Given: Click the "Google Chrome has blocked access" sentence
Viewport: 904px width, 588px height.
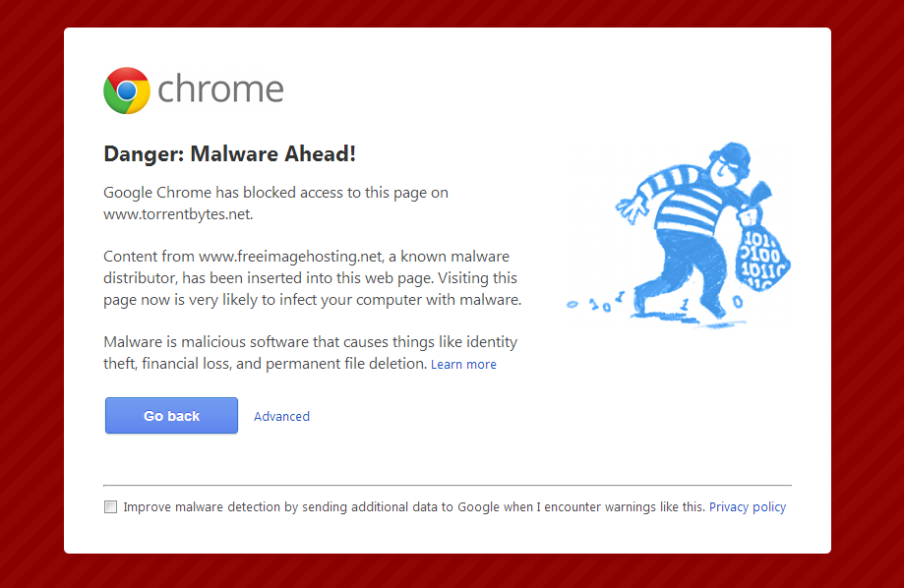Looking at the screenshot, I should coord(275,193).
